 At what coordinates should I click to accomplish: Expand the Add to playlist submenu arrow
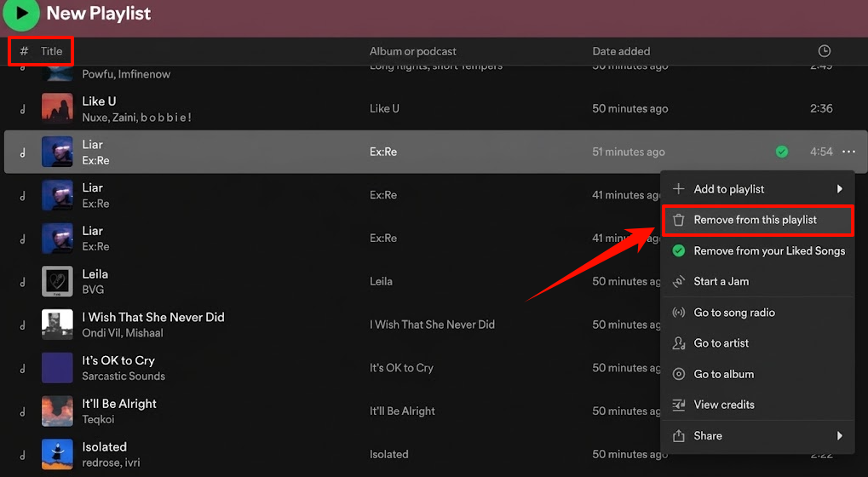tap(840, 189)
